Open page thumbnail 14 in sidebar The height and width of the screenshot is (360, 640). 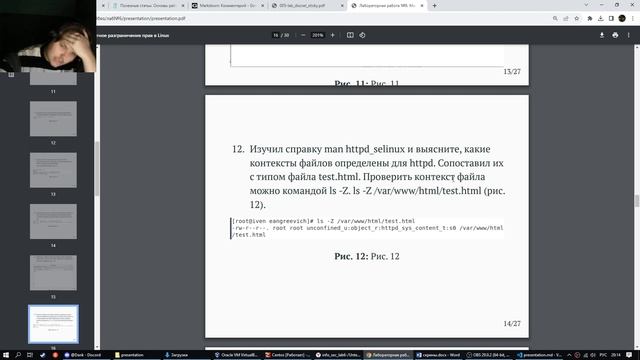(x=53, y=222)
